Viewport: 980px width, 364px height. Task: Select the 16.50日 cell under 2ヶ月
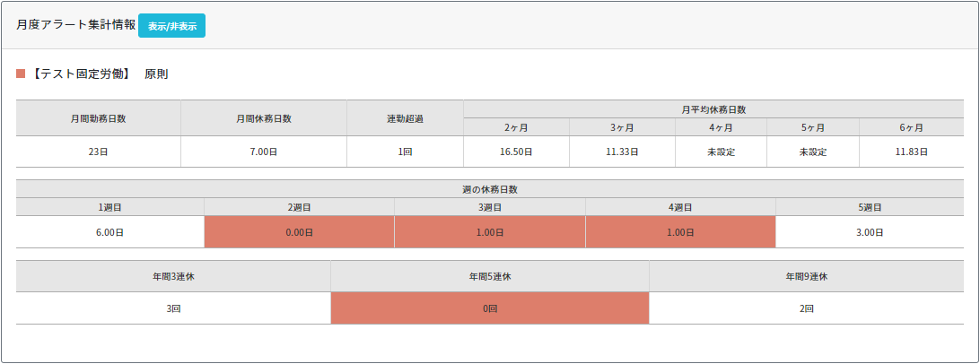pos(517,152)
